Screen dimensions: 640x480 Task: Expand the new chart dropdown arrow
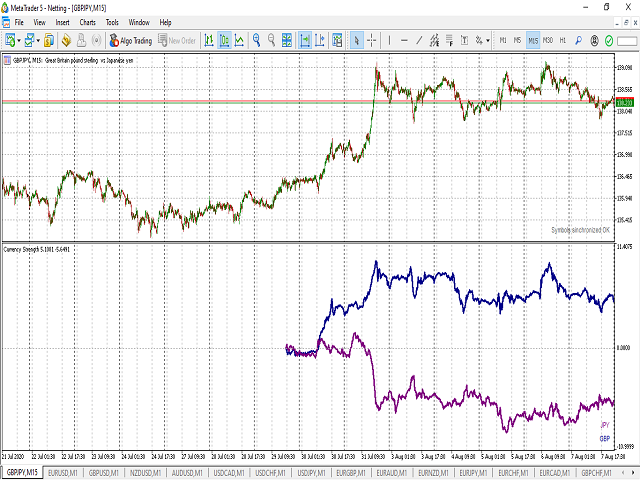click(21, 41)
